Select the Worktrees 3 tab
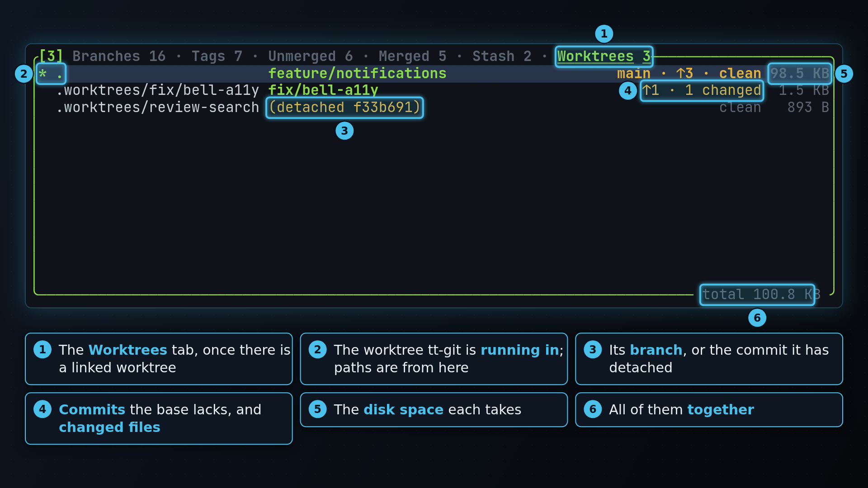Screen dimensions: 868x488 click(604, 56)
